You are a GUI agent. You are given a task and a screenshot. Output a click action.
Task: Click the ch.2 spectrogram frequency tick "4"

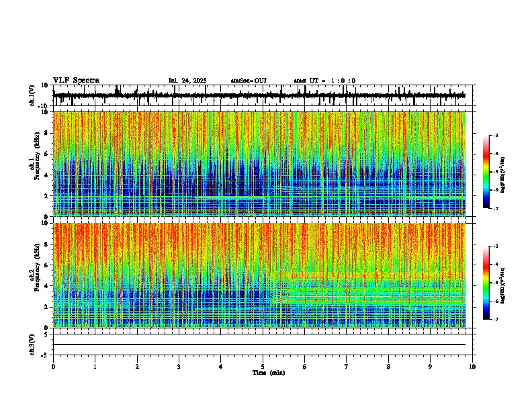coord(47,286)
